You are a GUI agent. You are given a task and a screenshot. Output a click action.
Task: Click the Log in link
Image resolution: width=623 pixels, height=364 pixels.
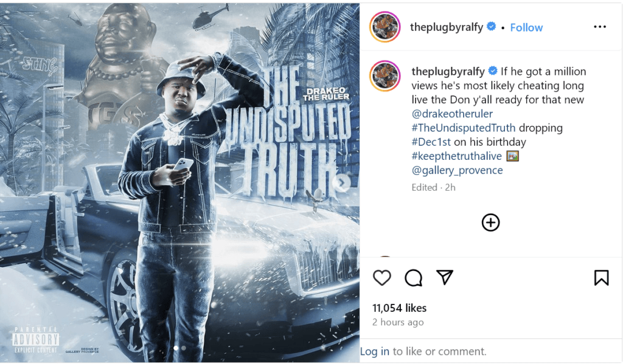pyautogui.click(x=375, y=351)
